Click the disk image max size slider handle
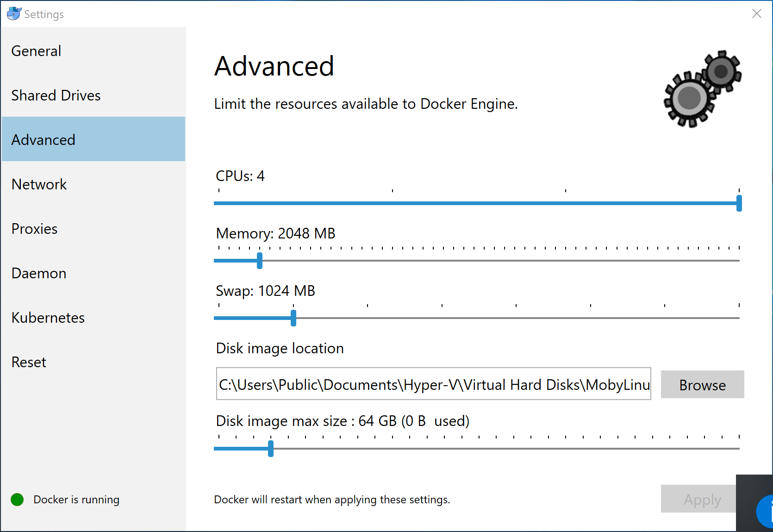 pos(271,449)
